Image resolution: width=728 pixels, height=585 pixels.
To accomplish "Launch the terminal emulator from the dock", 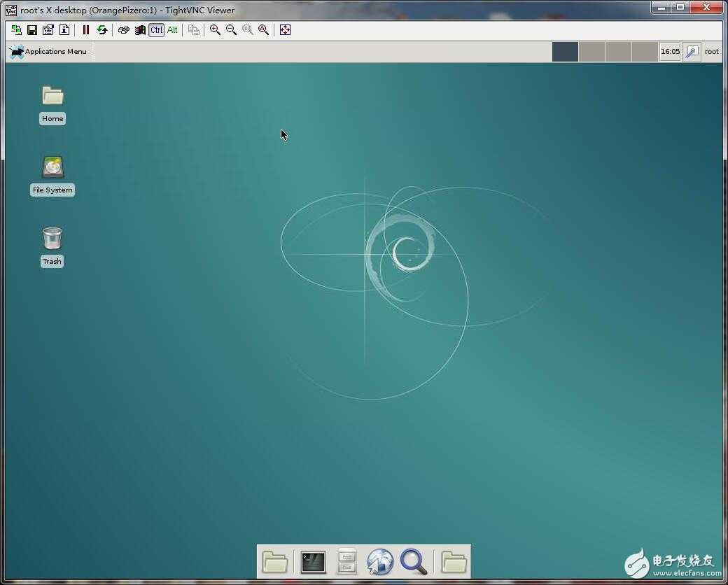I will [x=314, y=562].
